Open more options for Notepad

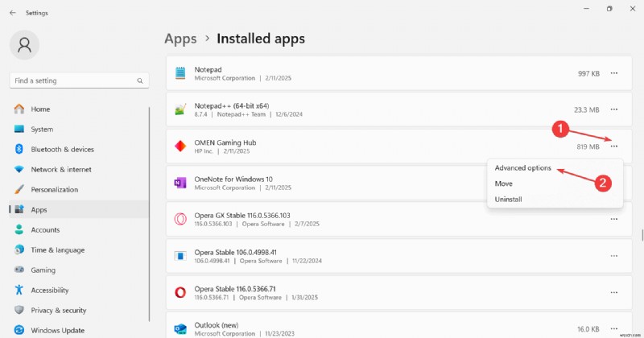pos(614,73)
